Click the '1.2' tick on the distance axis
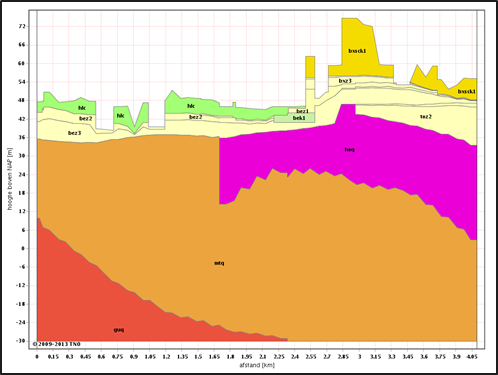498x375 pixels. pyautogui.click(x=166, y=357)
